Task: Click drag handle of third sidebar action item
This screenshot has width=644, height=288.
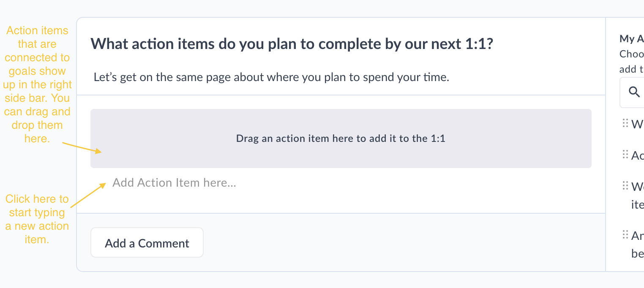Action: [625, 185]
